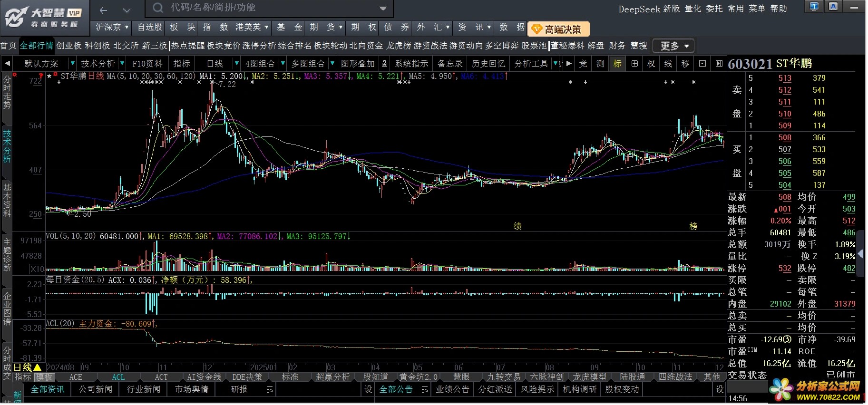This screenshot has height=405, width=868.
Task: Open the 委托 menu at top
Action: [714, 9]
